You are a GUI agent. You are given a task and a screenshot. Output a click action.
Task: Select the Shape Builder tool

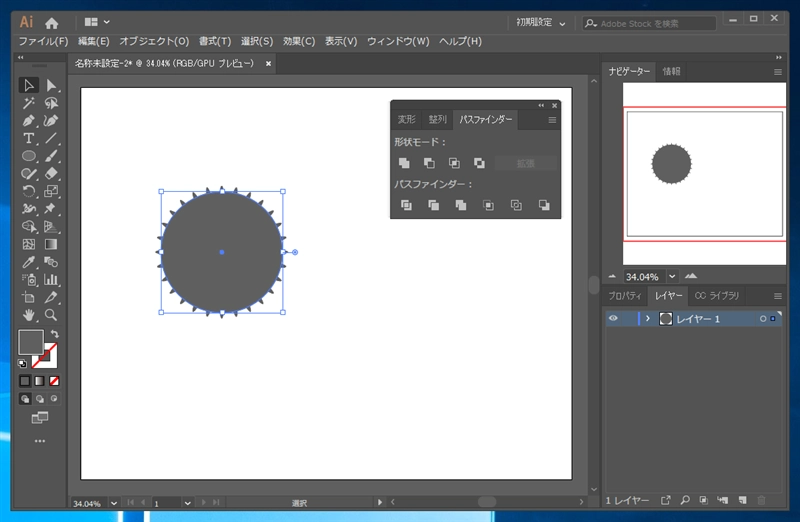pyautogui.click(x=29, y=227)
